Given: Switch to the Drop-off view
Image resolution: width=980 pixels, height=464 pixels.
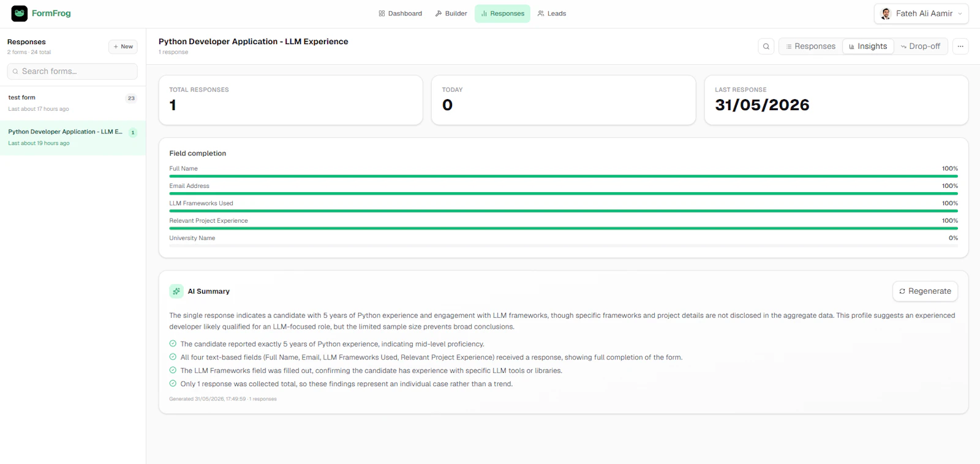Looking at the screenshot, I should coord(921,47).
